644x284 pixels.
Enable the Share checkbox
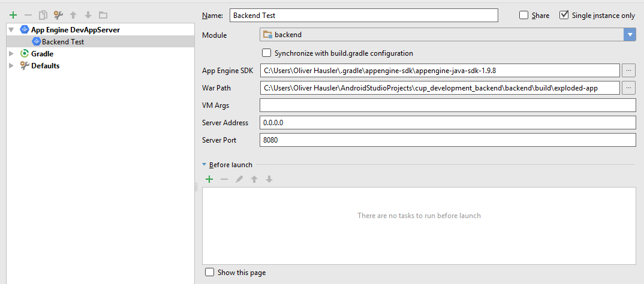[x=524, y=16]
